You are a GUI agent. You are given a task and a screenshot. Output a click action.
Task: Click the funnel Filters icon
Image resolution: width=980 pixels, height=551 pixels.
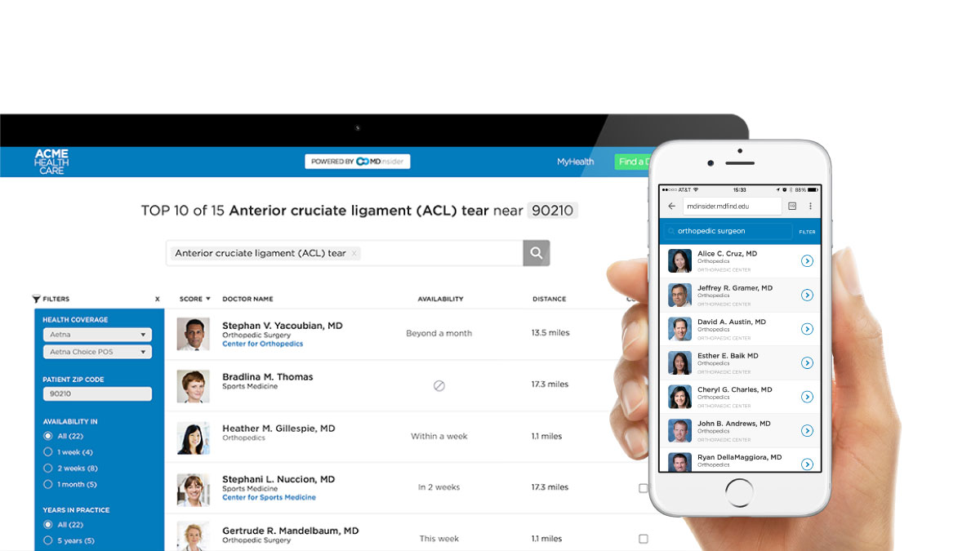pos(37,300)
